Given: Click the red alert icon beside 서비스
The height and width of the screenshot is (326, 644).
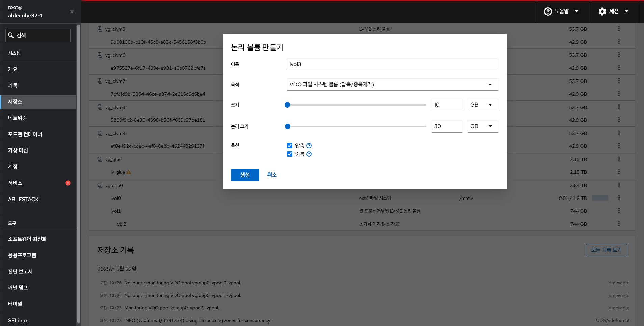Looking at the screenshot, I should (x=68, y=183).
